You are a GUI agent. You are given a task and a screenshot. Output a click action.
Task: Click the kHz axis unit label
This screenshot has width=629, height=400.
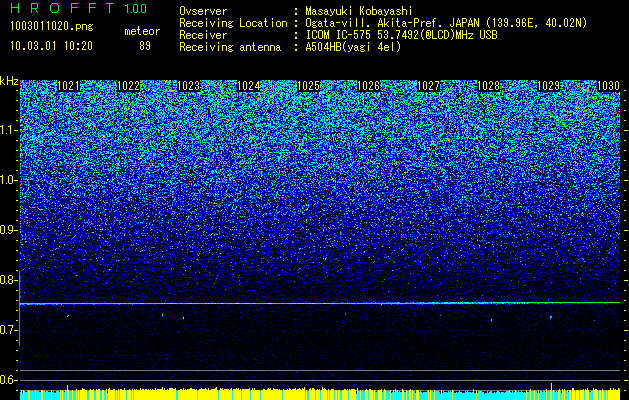click(9, 81)
